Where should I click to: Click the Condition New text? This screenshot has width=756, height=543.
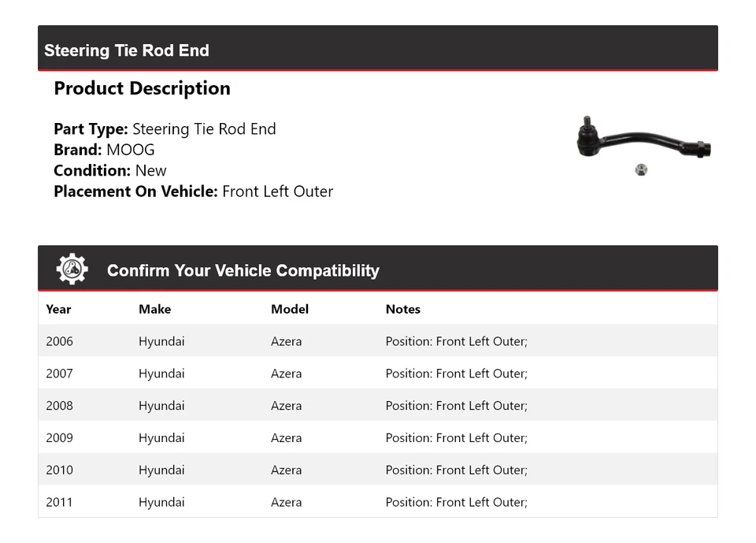[x=150, y=170]
